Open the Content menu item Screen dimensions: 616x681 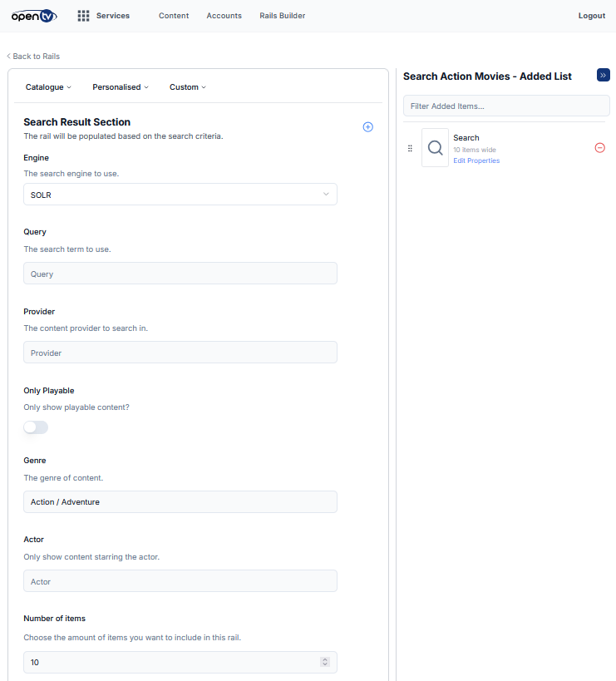[174, 16]
